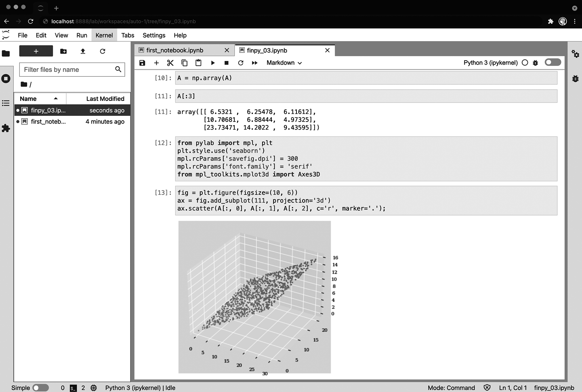The width and height of the screenshot is (582, 392).
Task: Open the Kernel menu
Action: (x=104, y=35)
